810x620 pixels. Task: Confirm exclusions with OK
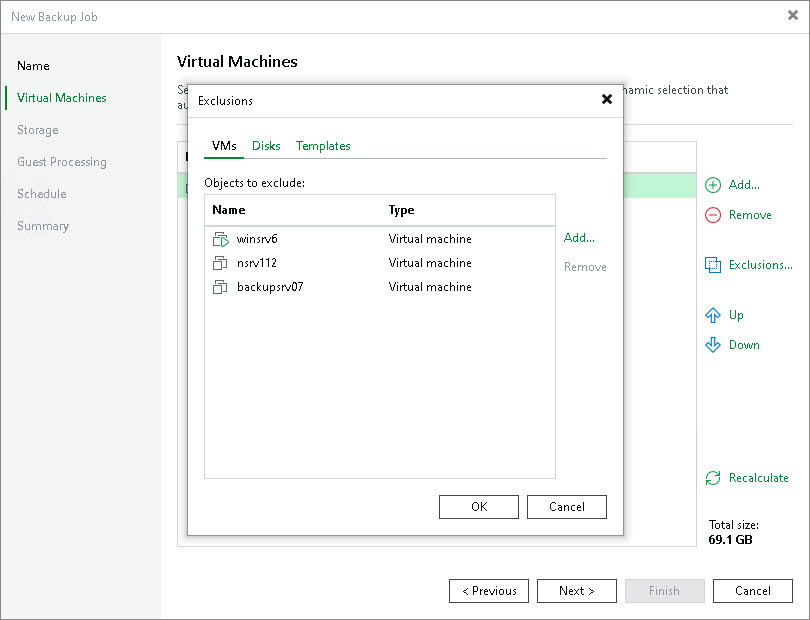point(479,507)
